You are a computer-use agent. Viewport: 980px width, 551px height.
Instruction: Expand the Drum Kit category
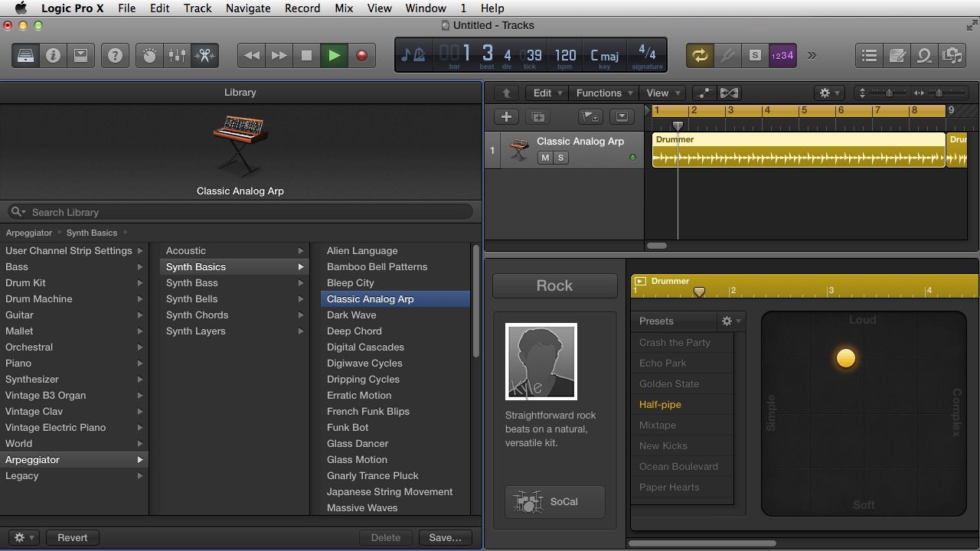[x=74, y=283]
